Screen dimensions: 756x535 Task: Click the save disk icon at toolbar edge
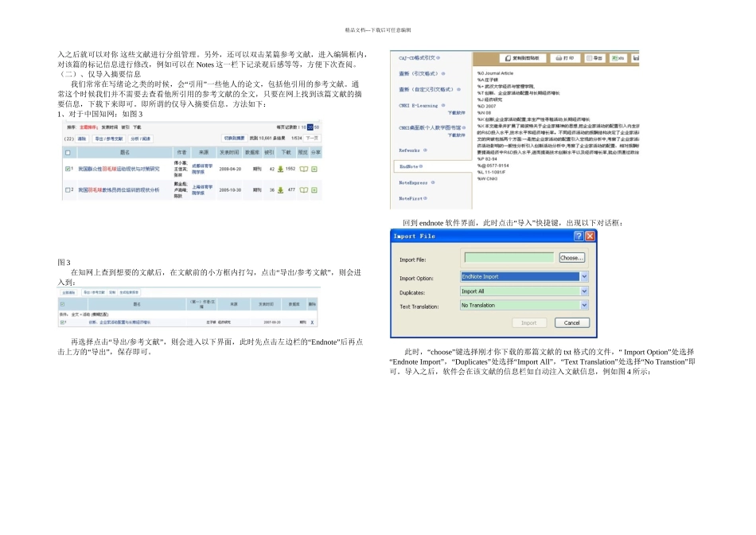(x=636, y=58)
